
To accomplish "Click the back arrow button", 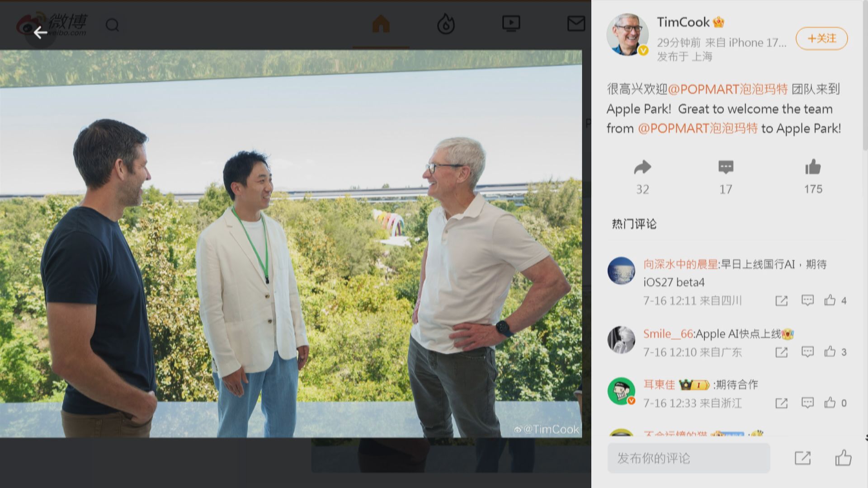I will [x=40, y=33].
